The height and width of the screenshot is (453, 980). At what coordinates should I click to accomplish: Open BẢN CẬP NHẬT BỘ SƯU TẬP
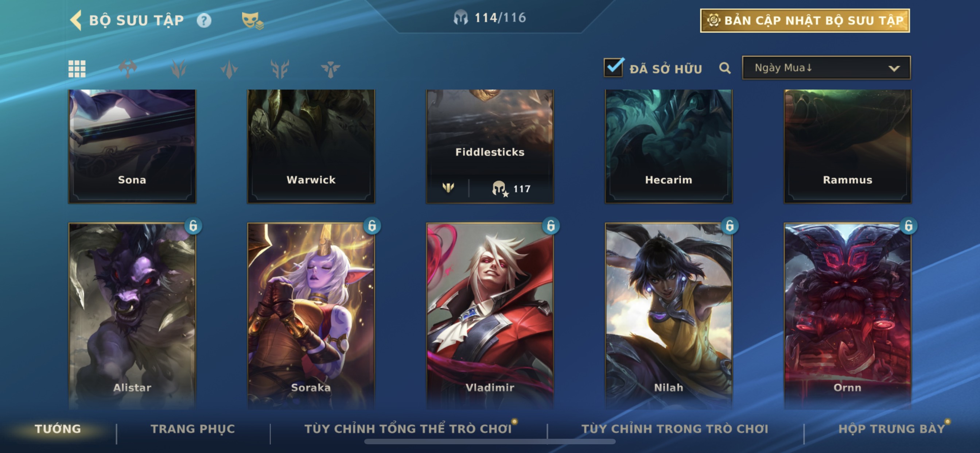[805, 20]
